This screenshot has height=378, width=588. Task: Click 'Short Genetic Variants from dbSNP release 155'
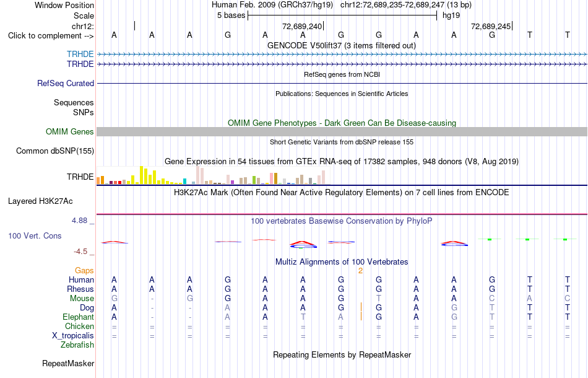coord(342,142)
